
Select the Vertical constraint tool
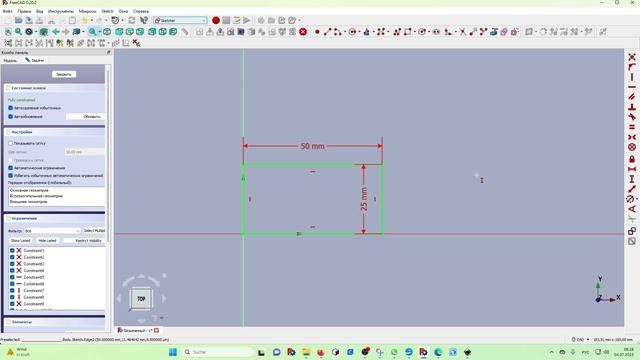tap(632, 77)
